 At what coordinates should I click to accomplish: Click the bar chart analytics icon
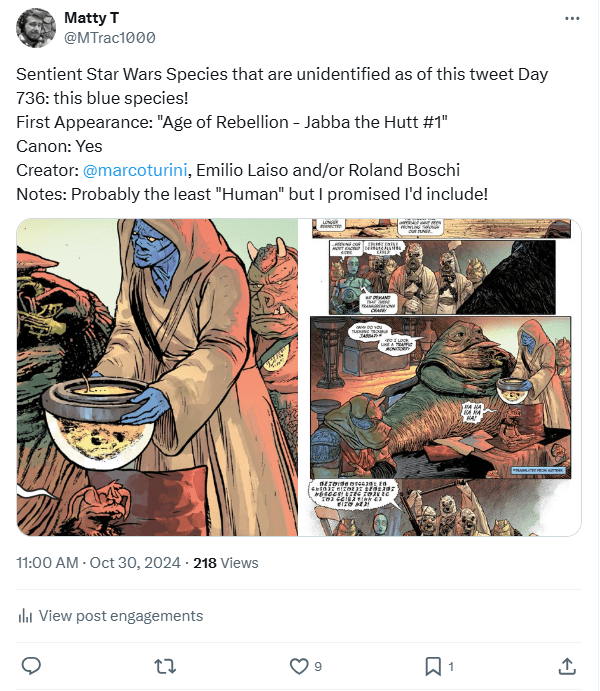pyautogui.click(x=26, y=616)
